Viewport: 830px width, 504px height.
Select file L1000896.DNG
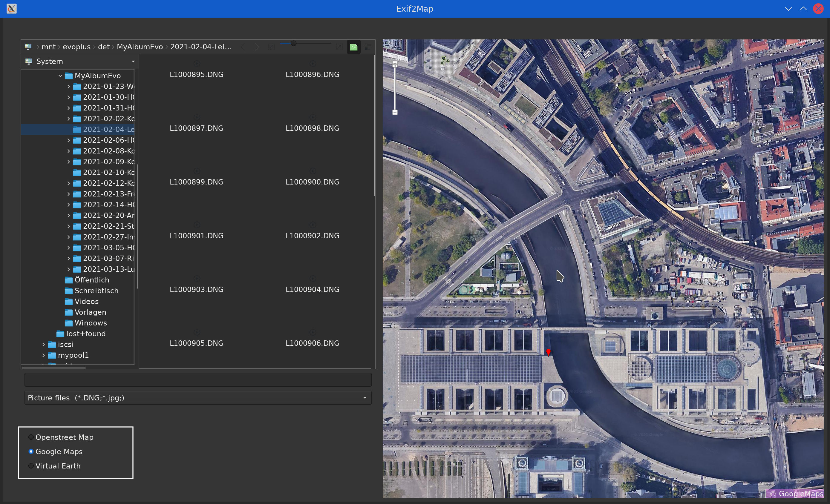(313, 74)
